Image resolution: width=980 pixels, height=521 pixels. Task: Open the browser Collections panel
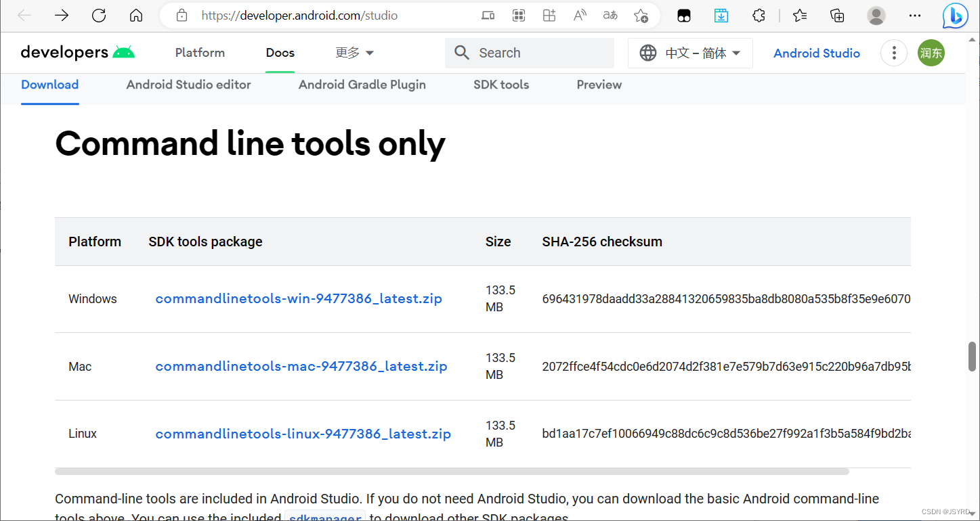837,16
